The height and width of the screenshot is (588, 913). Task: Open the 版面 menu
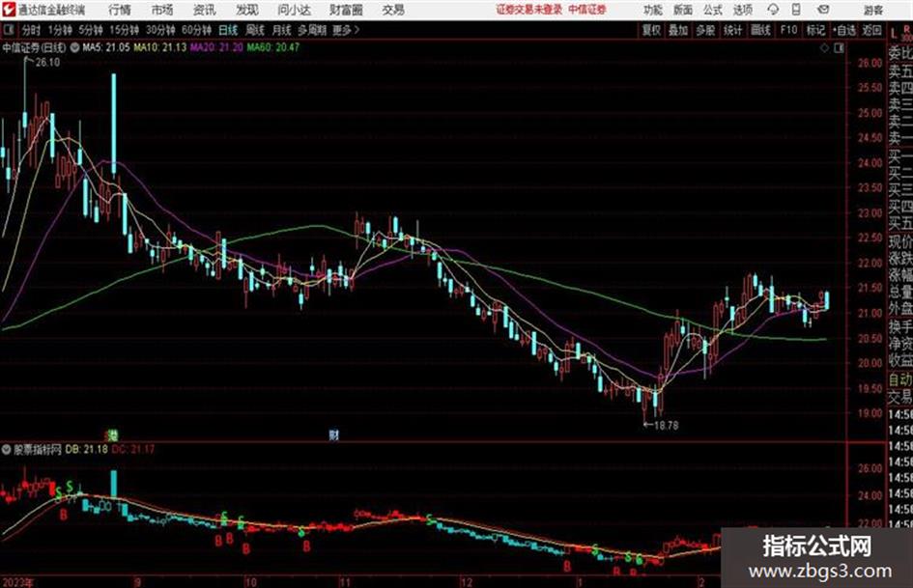click(x=682, y=10)
